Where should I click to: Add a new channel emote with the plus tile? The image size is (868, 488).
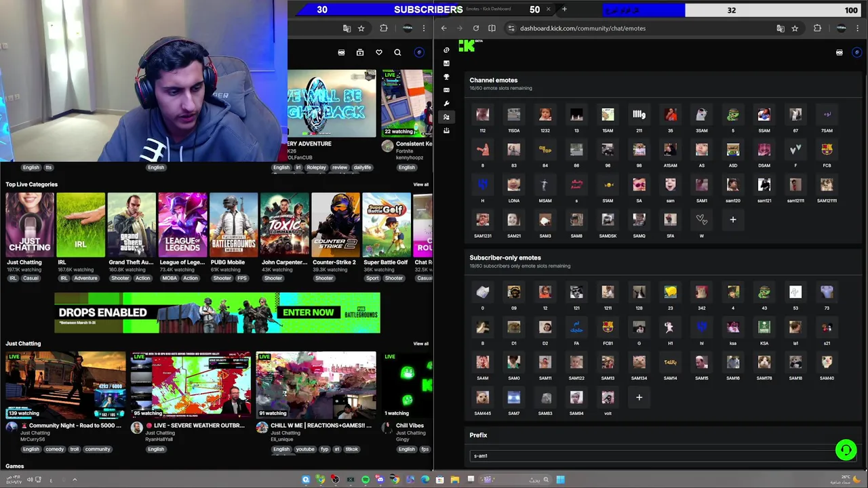click(732, 220)
